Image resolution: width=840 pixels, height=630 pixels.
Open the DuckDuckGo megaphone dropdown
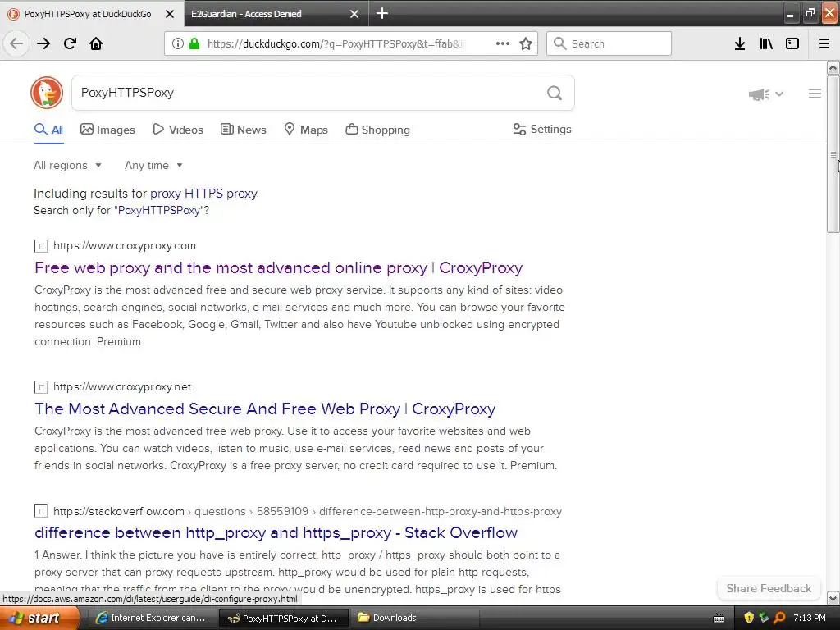click(x=765, y=94)
